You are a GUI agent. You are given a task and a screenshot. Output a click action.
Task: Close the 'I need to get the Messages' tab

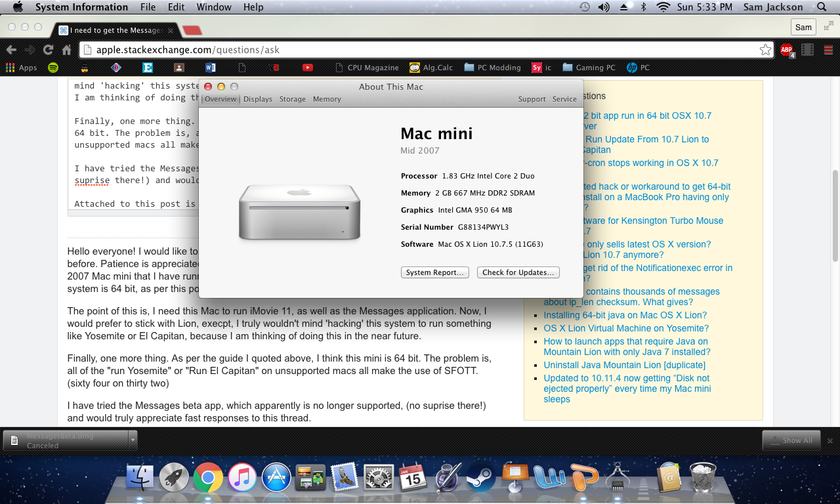point(171,30)
